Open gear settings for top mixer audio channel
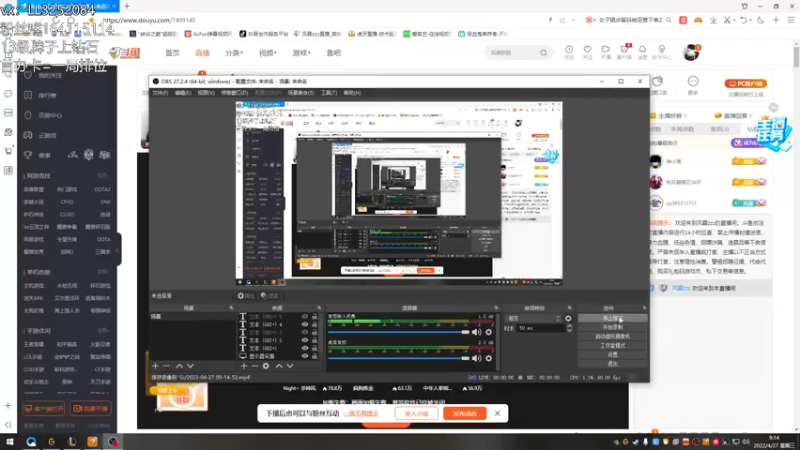 pyautogui.click(x=489, y=332)
